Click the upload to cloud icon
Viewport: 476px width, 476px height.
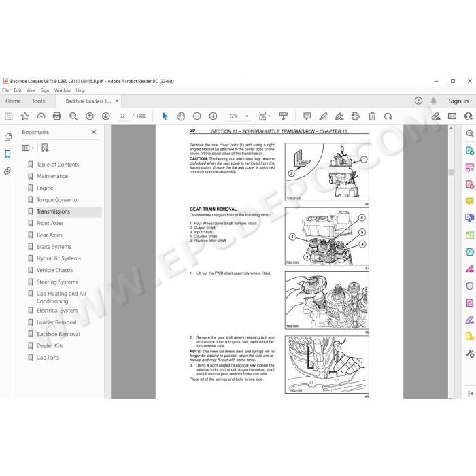click(x=41, y=116)
